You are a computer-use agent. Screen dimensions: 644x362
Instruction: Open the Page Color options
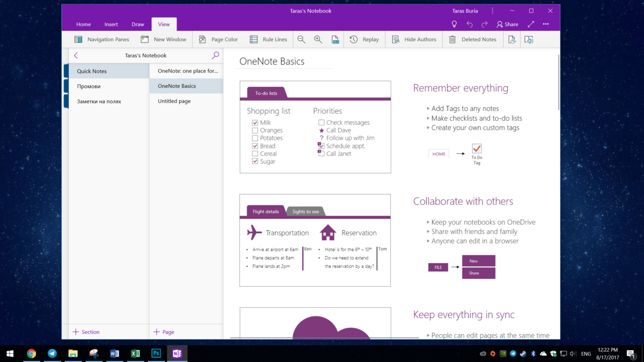218,39
